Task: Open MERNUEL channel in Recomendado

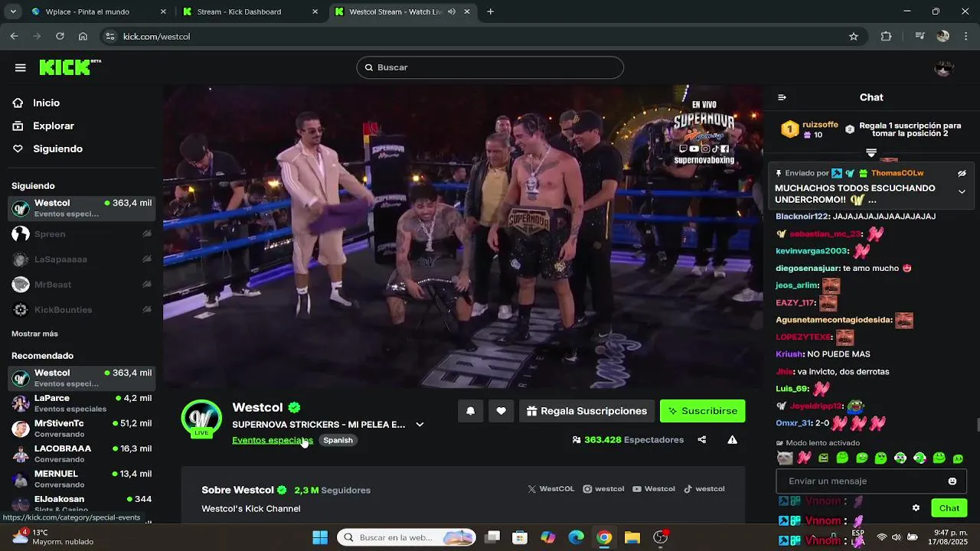Action: point(82,478)
